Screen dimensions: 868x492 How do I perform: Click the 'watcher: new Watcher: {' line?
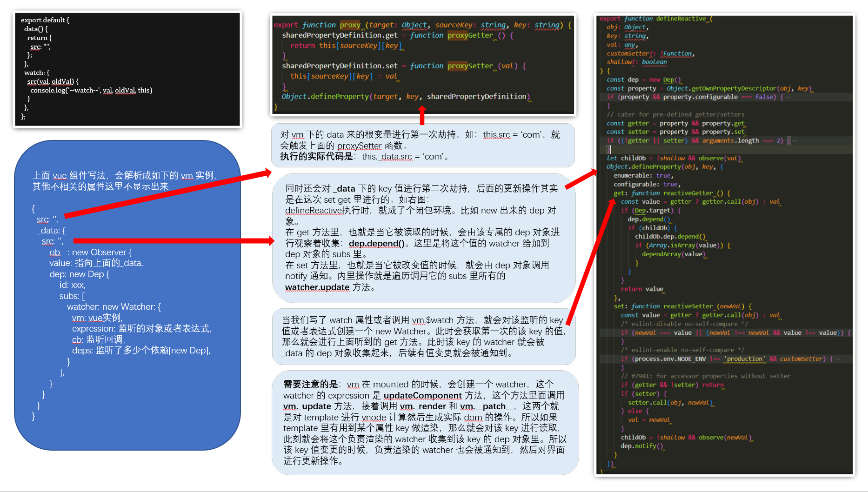pyautogui.click(x=114, y=307)
